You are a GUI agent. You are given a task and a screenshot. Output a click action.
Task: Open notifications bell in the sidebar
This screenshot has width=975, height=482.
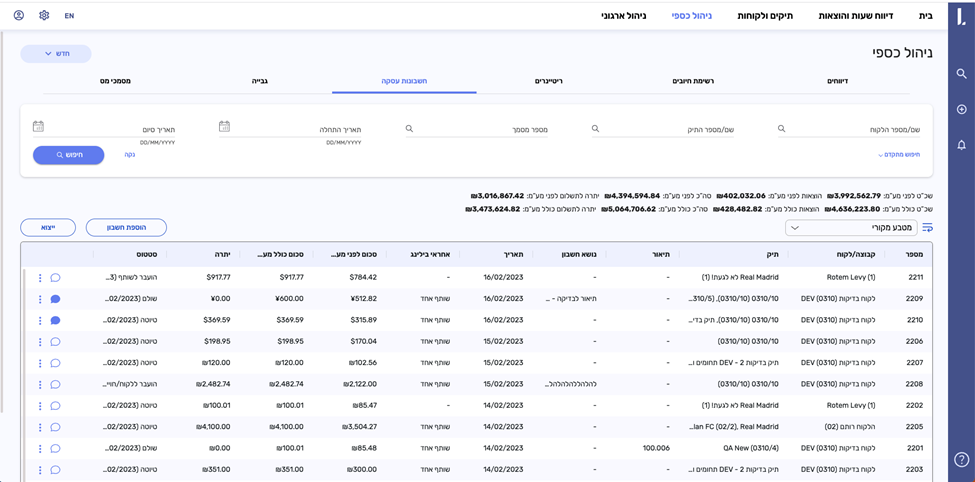(x=961, y=145)
